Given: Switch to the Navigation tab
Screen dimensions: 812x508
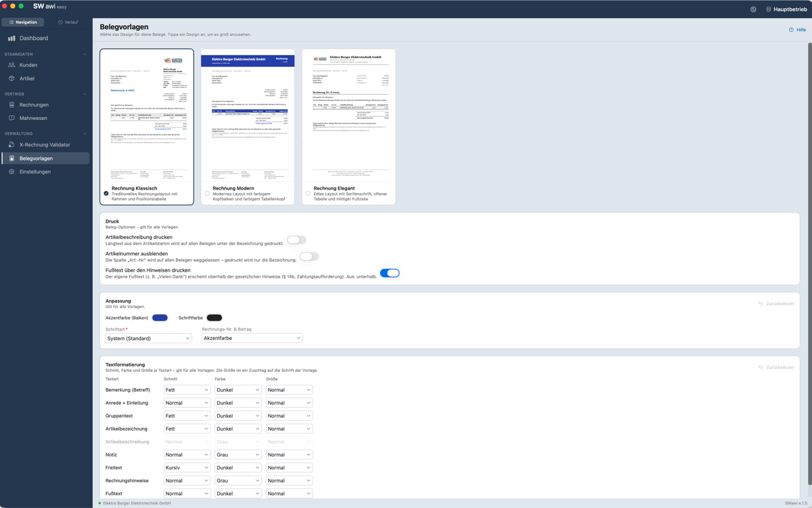Looking at the screenshot, I should (23, 22).
